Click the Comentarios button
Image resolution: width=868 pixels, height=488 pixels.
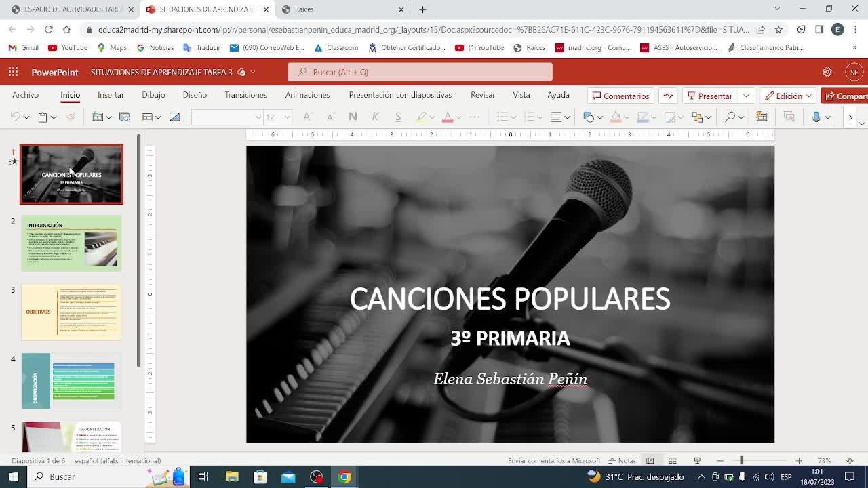[x=620, y=96]
